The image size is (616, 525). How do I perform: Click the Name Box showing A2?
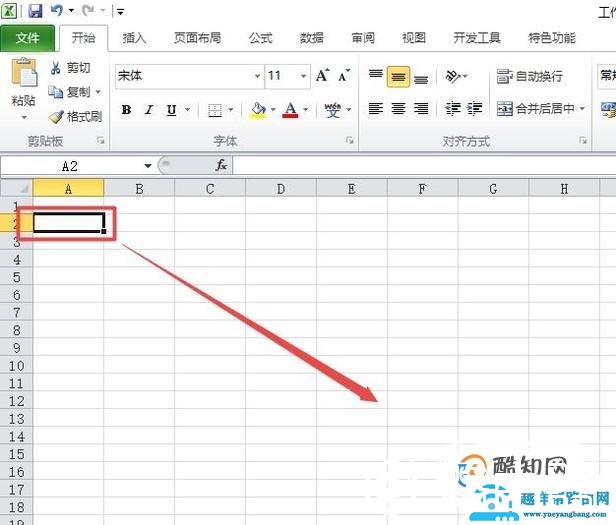coord(70,165)
